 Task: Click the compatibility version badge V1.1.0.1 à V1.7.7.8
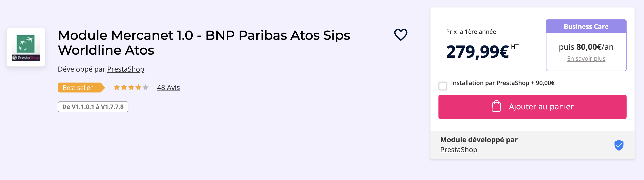click(93, 107)
